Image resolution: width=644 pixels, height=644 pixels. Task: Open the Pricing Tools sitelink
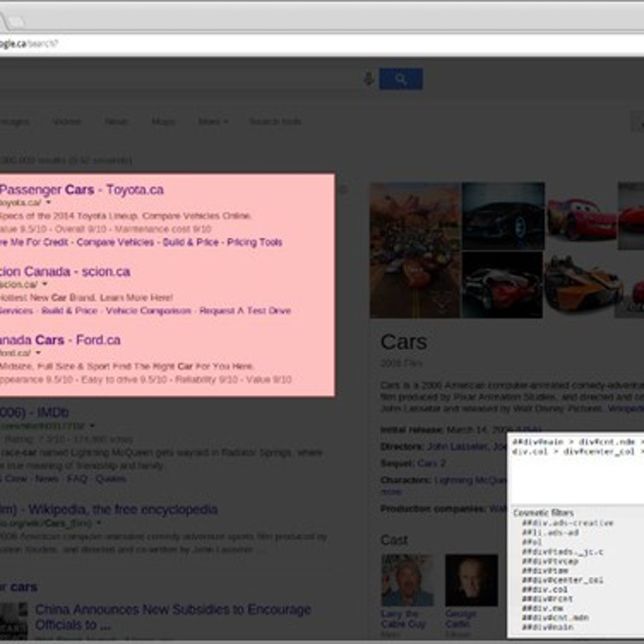point(254,242)
